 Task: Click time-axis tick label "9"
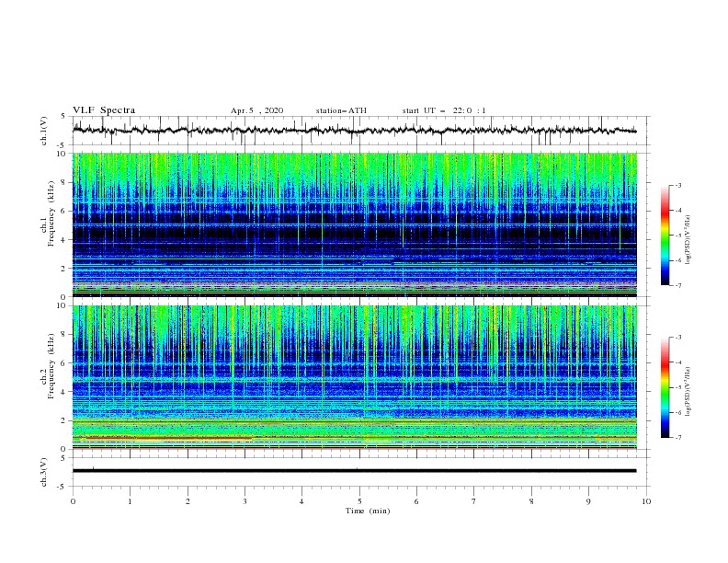(588, 501)
